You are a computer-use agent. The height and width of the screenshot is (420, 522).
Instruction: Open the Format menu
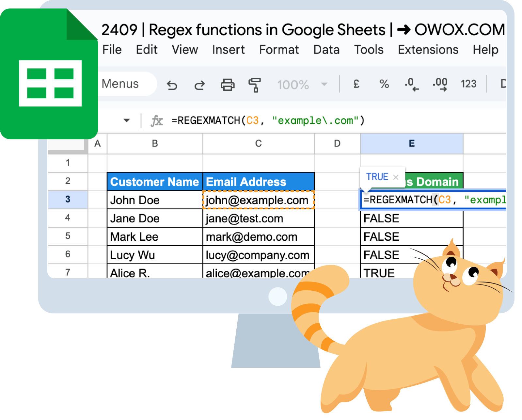(x=279, y=50)
